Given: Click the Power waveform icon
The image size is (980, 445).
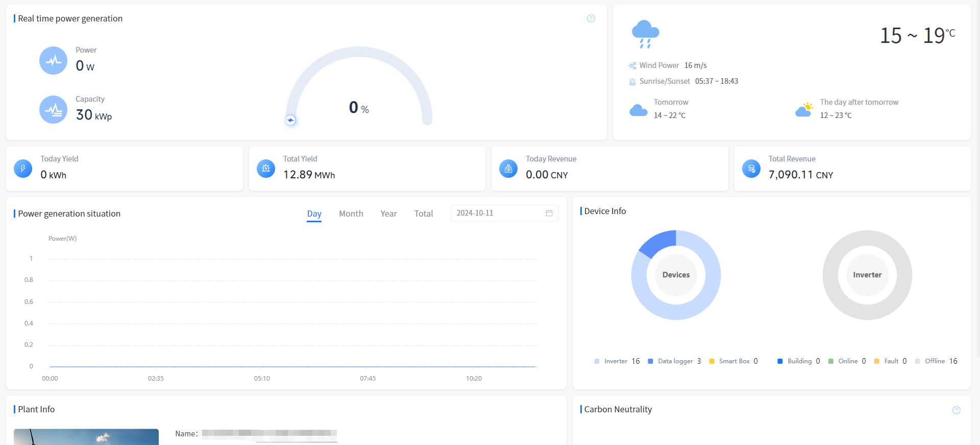Looking at the screenshot, I should point(53,61).
